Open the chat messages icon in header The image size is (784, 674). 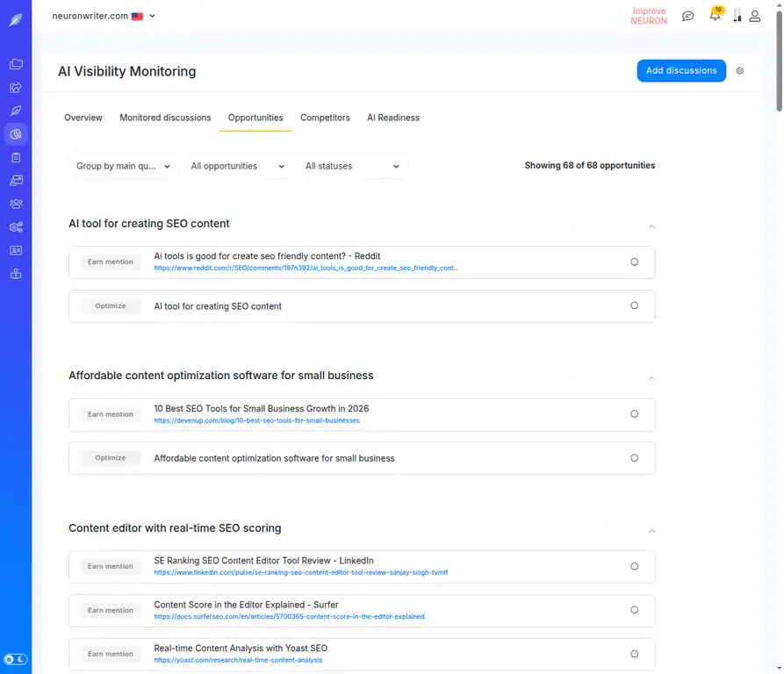click(x=688, y=16)
